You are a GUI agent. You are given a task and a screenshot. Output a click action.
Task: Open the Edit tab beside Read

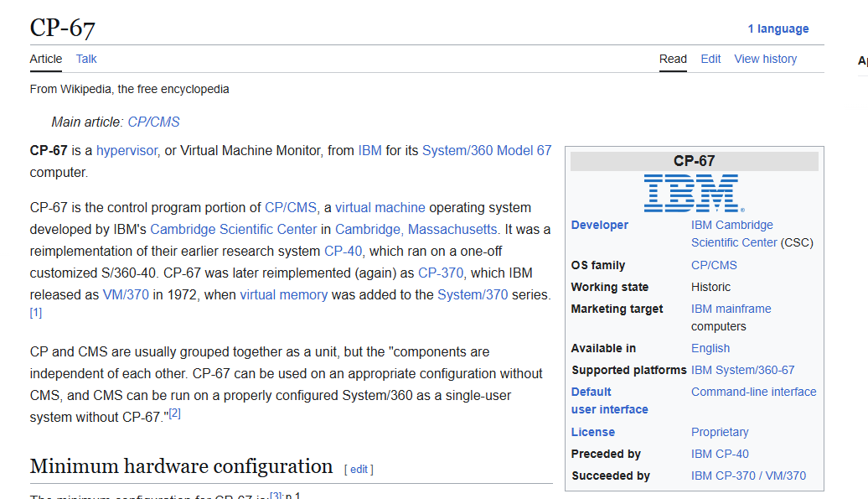tap(710, 59)
